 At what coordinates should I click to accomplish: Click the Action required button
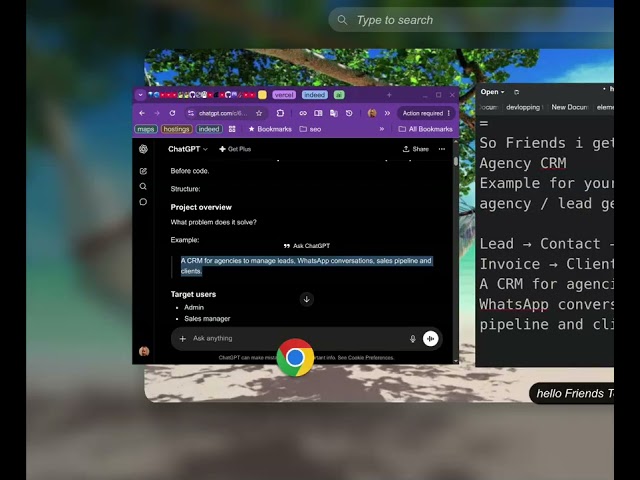coord(426,113)
